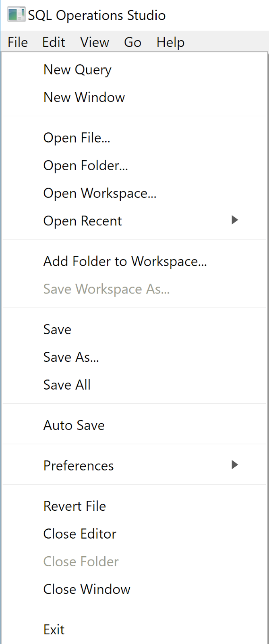Screen dimensions: 269x644
Task: Open the Go menu
Action: click(x=132, y=42)
